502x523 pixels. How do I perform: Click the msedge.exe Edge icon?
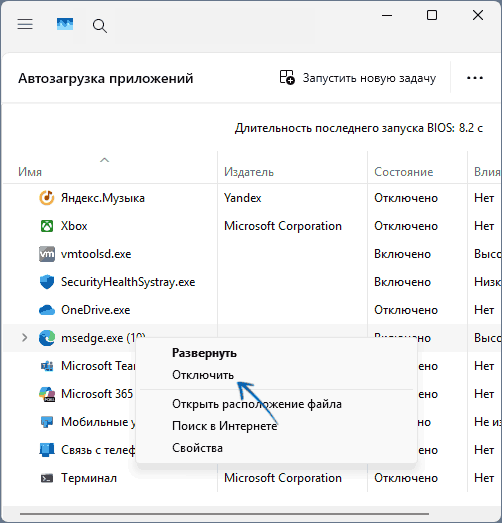(x=47, y=338)
